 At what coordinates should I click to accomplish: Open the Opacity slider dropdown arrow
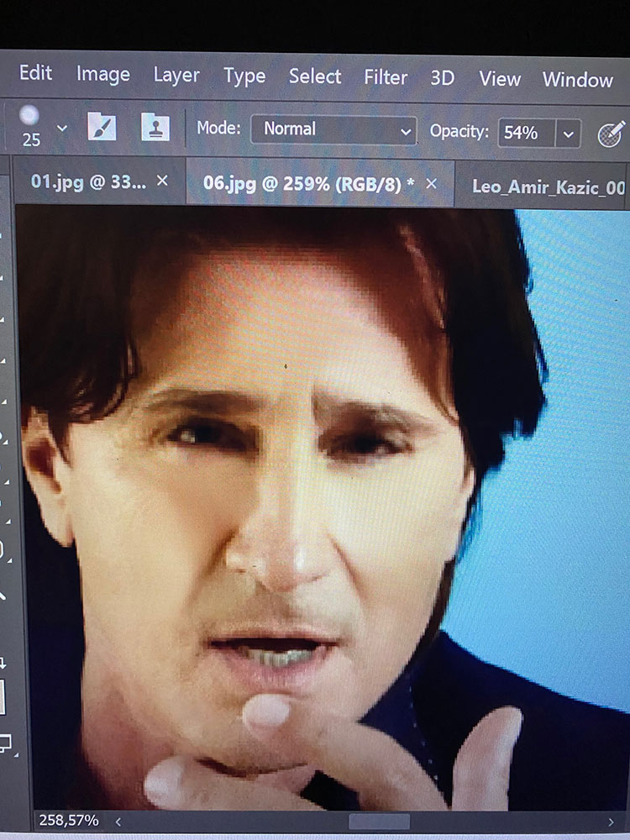tap(569, 134)
